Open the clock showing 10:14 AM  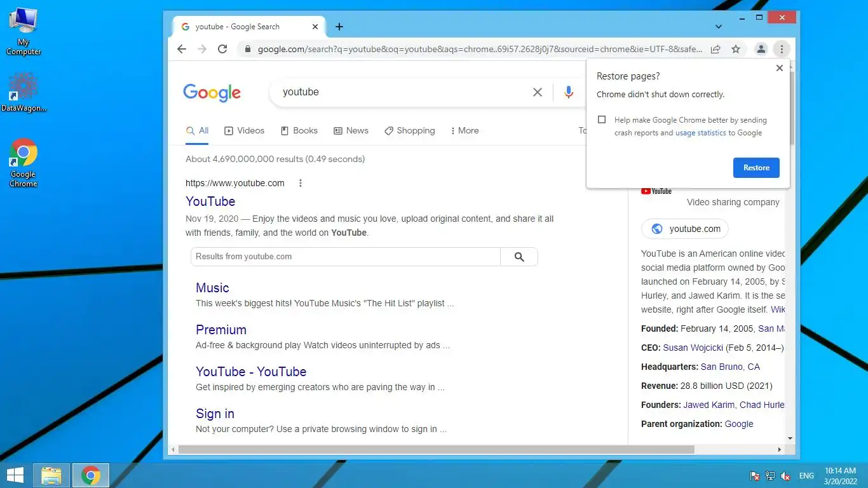click(x=841, y=476)
